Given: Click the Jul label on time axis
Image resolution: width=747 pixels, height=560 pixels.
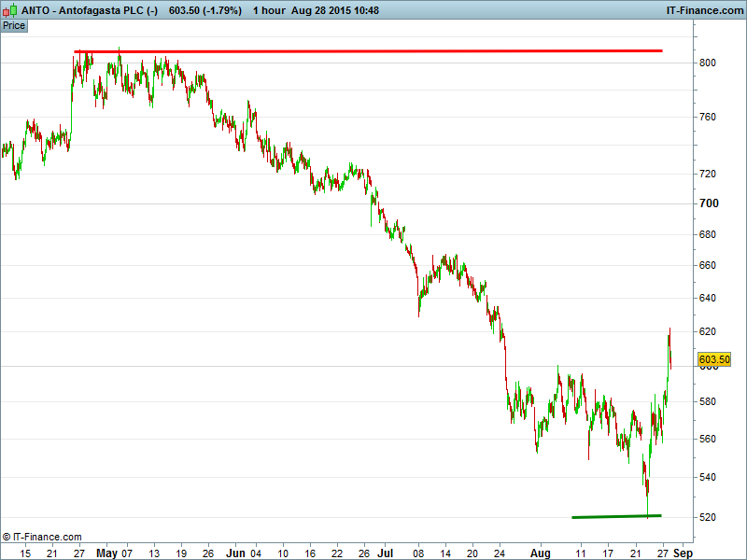Looking at the screenshot, I should 385,553.
